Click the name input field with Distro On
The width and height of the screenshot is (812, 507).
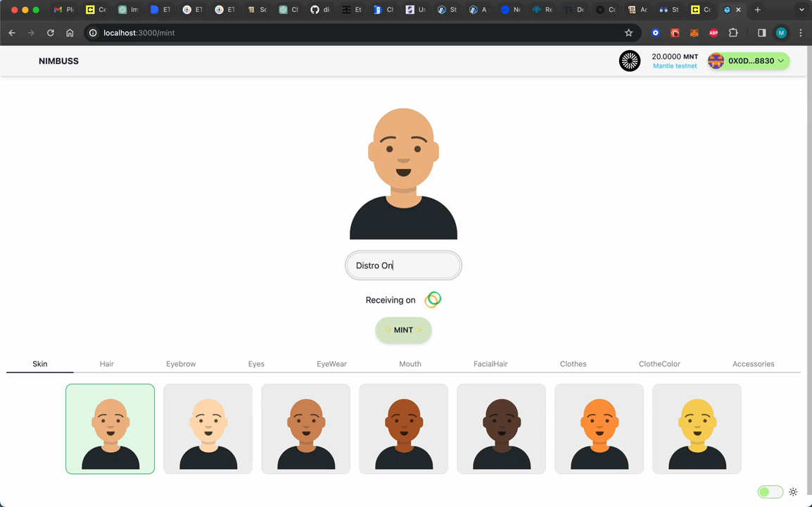click(403, 265)
